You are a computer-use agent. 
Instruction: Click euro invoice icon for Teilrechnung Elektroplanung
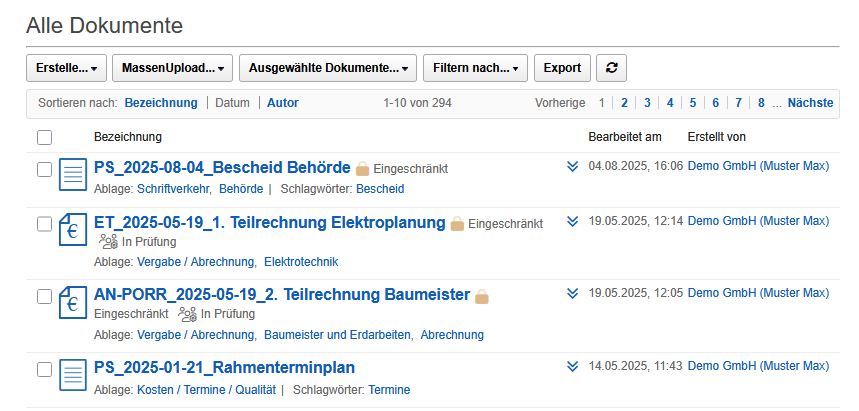pyautogui.click(x=73, y=230)
